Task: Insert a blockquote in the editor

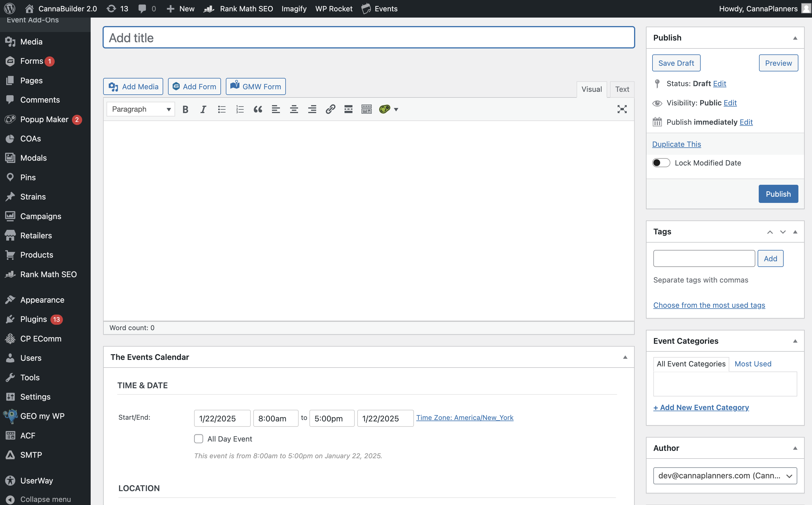Action: 258,109
